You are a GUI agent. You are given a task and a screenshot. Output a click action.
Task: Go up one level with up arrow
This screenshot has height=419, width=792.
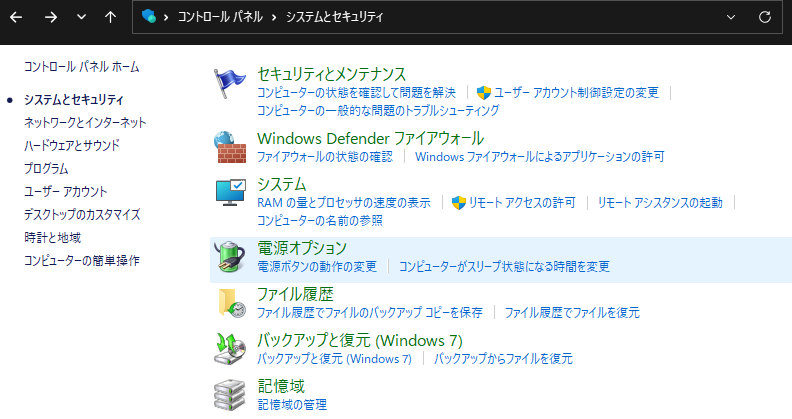click(x=110, y=17)
